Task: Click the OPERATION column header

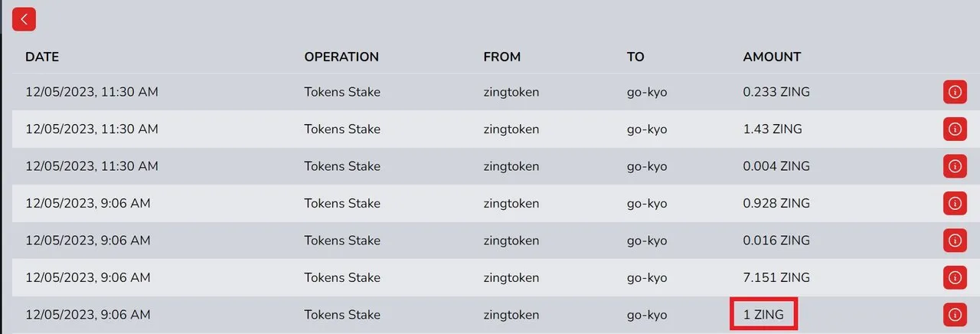Action: [x=341, y=57]
